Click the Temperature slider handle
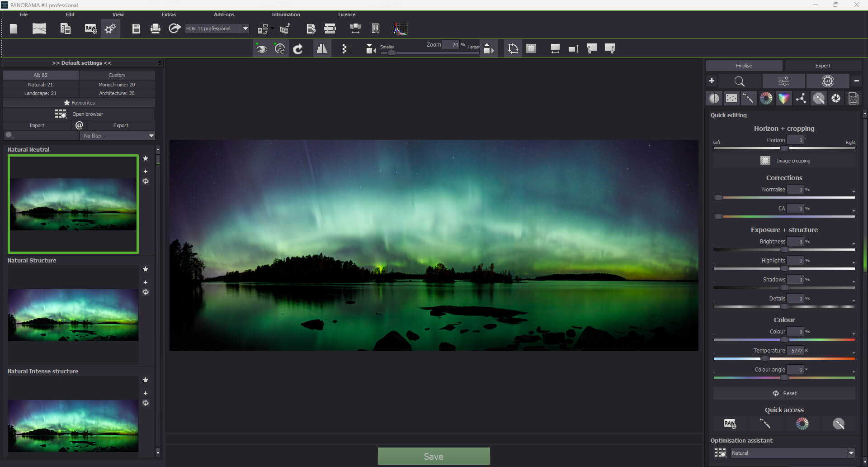Image resolution: width=868 pixels, height=467 pixels. pyautogui.click(x=764, y=359)
